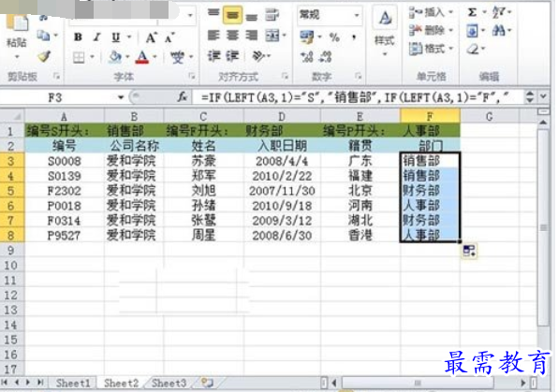Select row 3 header
This screenshot has width=558, height=392.
point(11,161)
